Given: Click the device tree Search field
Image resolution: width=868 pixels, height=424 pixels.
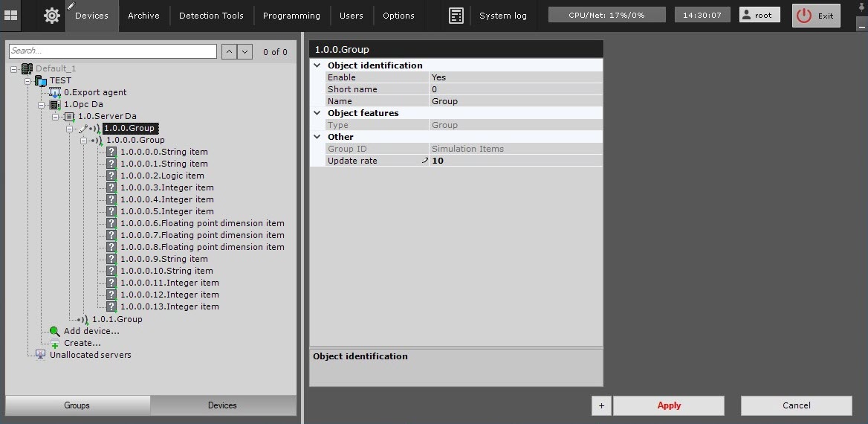Looking at the screenshot, I should (112, 51).
